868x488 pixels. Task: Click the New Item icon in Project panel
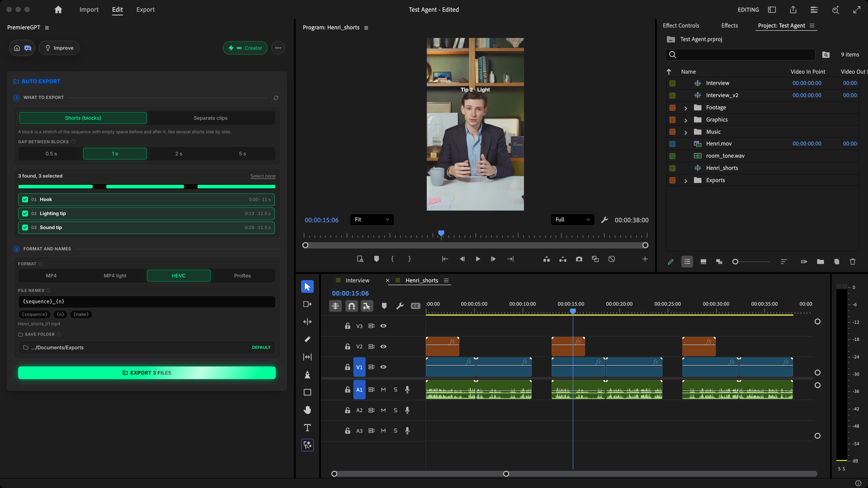point(836,262)
